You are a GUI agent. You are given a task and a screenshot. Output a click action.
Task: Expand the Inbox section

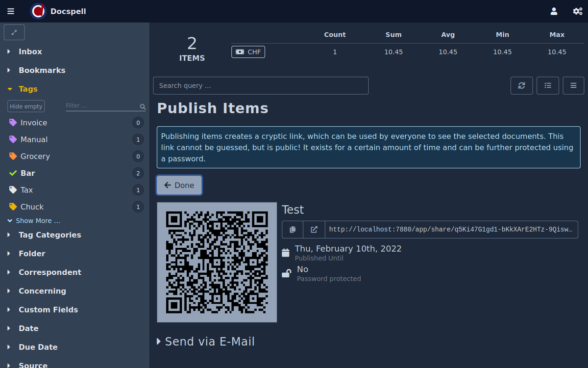click(x=29, y=52)
